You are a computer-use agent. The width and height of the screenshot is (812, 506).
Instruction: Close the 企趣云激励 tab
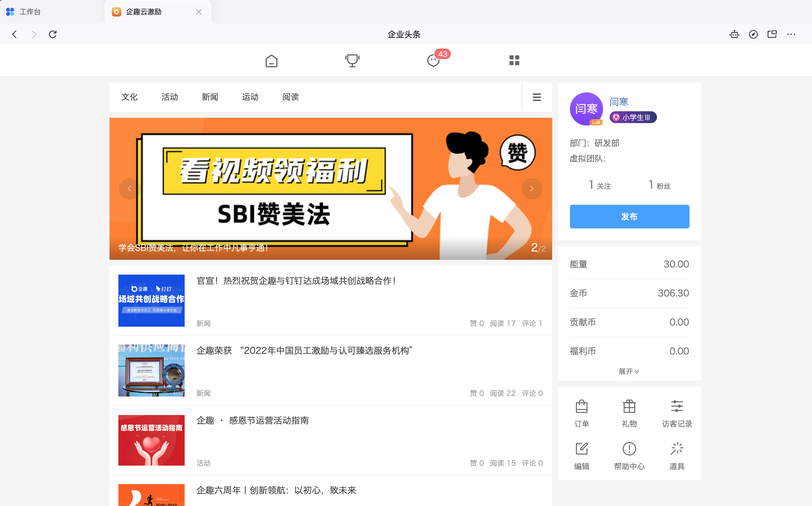click(199, 12)
